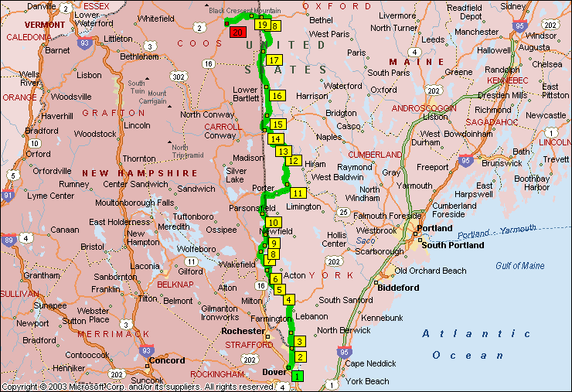Viewport: 572px width, 392px height.
Task: Click yellow waypoint marker 11 near Porter
Action: 298,193
